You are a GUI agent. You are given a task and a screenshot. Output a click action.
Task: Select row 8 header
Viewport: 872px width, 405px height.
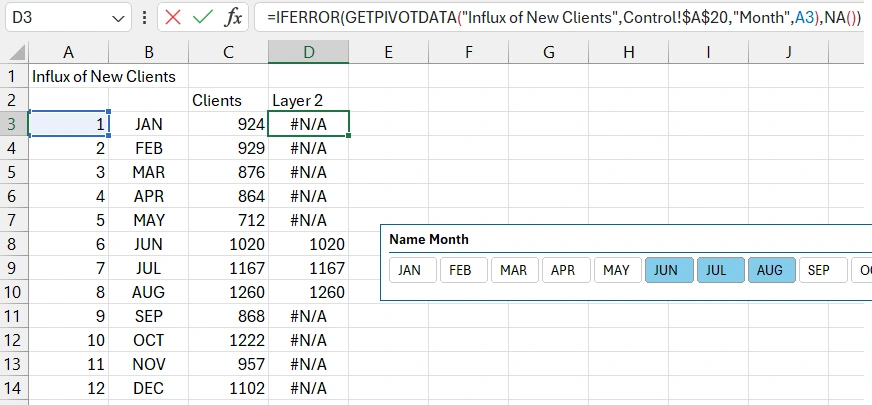[13, 244]
